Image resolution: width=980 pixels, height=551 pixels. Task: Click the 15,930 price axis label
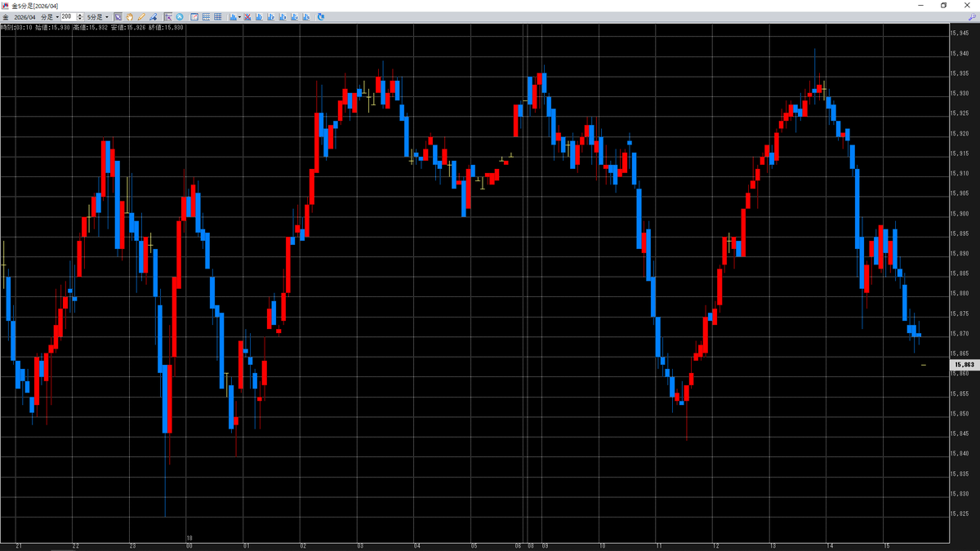tap(960, 93)
